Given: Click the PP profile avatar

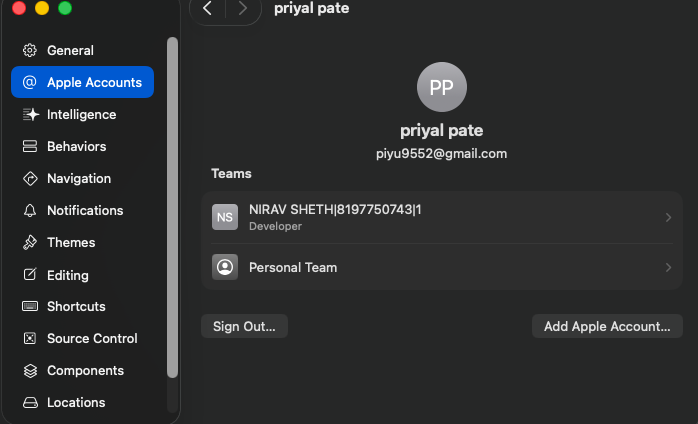Looking at the screenshot, I should pyautogui.click(x=442, y=87).
